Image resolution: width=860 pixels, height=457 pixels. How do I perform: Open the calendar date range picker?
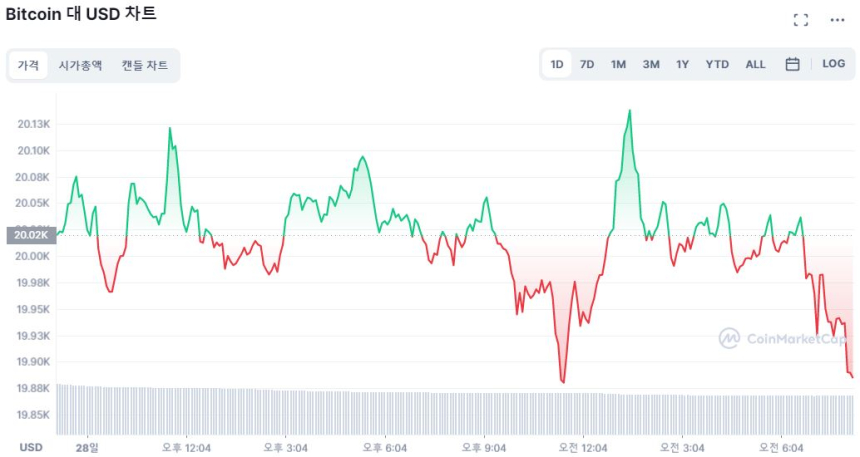tap(792, 64)
